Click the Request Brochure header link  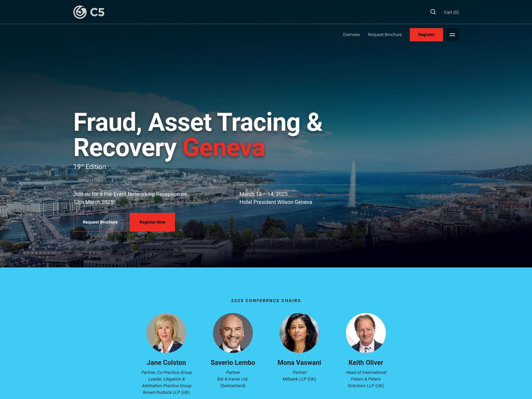(385, 34)
